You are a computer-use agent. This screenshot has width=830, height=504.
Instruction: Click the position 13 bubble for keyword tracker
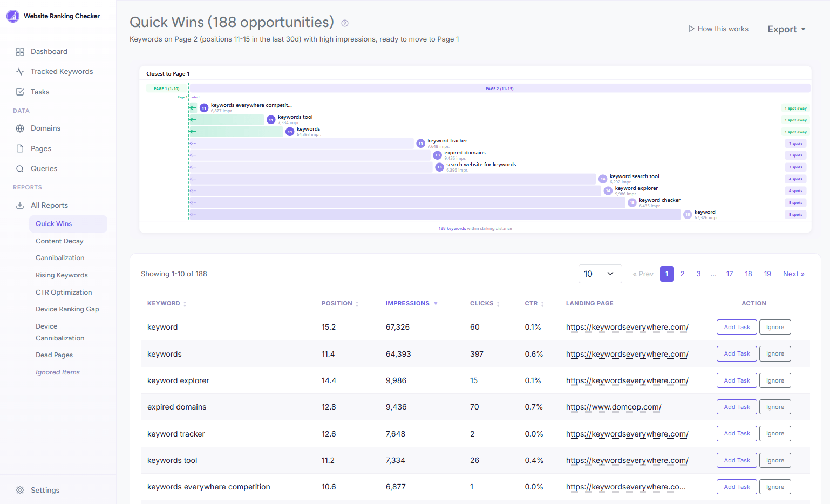421,144
